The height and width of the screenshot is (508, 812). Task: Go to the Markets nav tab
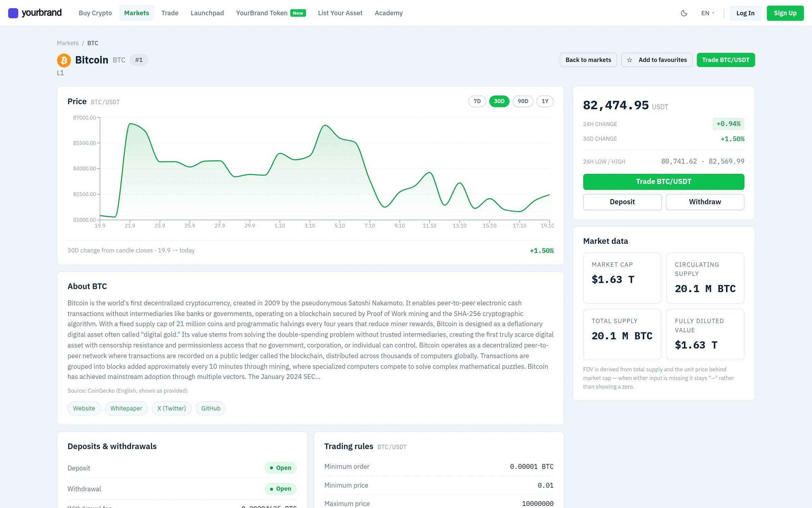(x=136, y=13)
